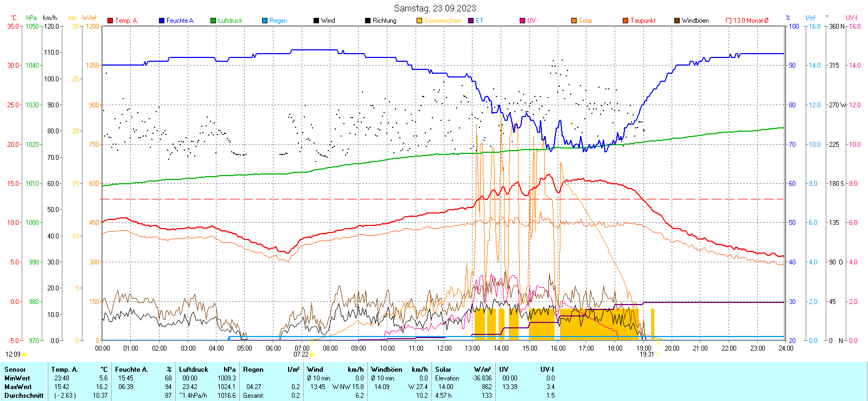This screenshot has height=401, width=868.
Task: Click the Taupunkt legend label
Action: tap(643, 21)
